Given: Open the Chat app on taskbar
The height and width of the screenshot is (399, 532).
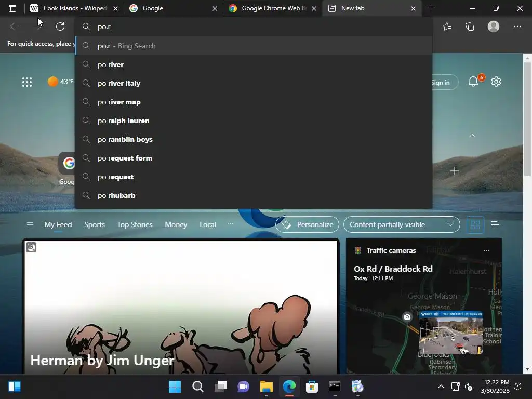Looking at the screenshot, I should (x=243, y=387).
